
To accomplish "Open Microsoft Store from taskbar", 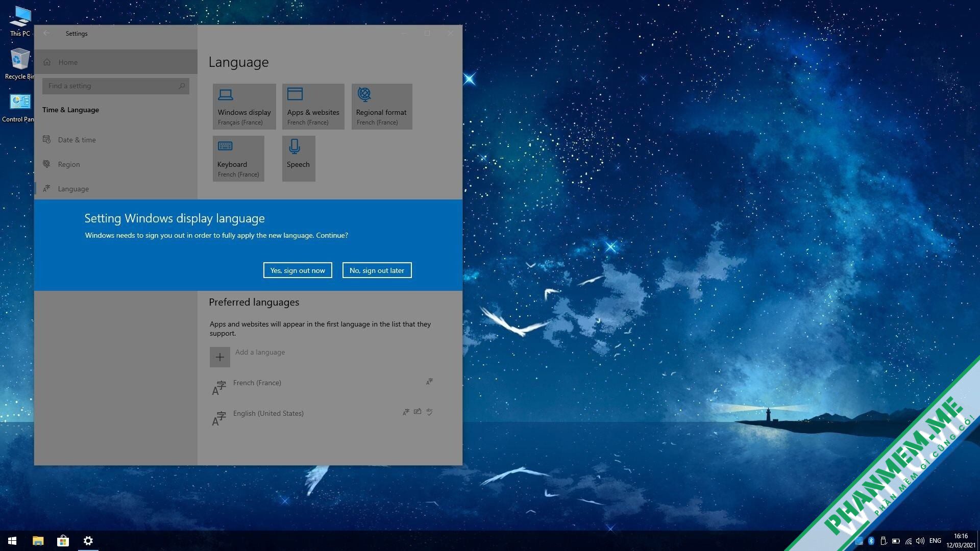I will tap(63, 541).
